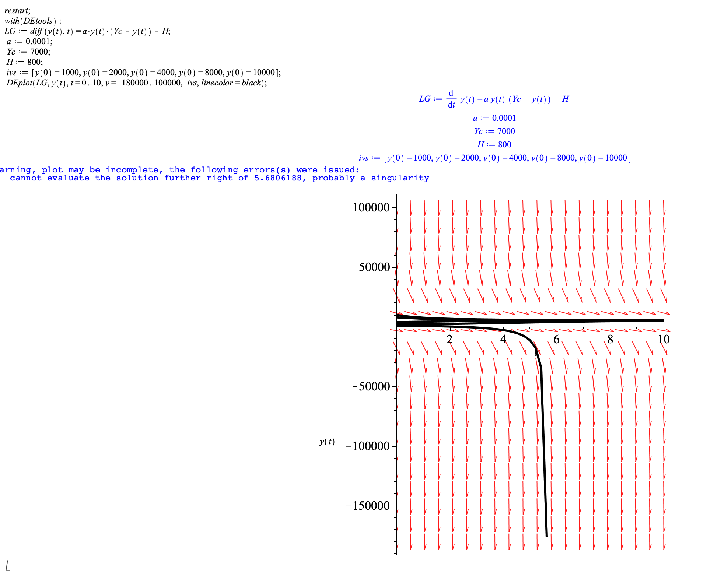Screen dimensions: 728x579
Task: Click the 'Yc := 7000;' input line
Action: tap(28, 52)
